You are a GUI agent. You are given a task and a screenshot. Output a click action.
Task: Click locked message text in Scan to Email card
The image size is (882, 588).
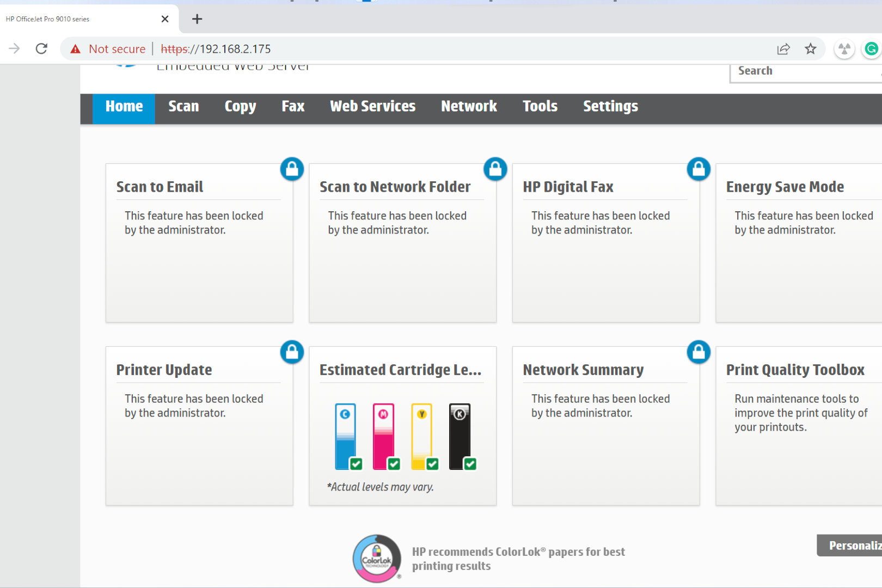(x=194, y=223)
